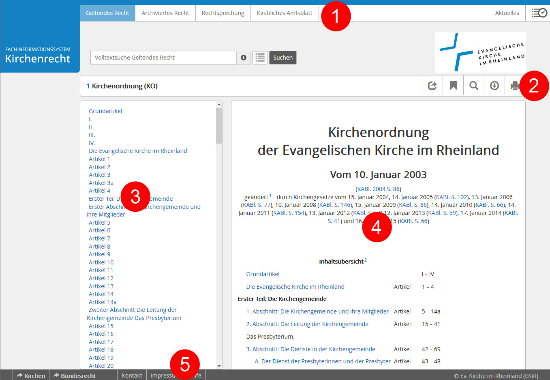Open the Kirchen link in footer
The width and height of the screenshot is (550, 380).
click(x=31, y=375)
